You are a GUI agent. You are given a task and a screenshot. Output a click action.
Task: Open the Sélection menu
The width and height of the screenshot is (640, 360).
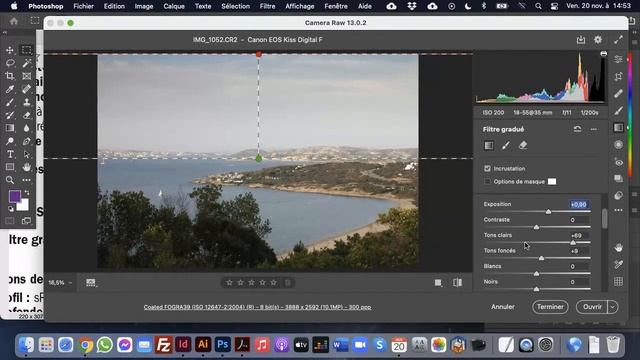236,6
